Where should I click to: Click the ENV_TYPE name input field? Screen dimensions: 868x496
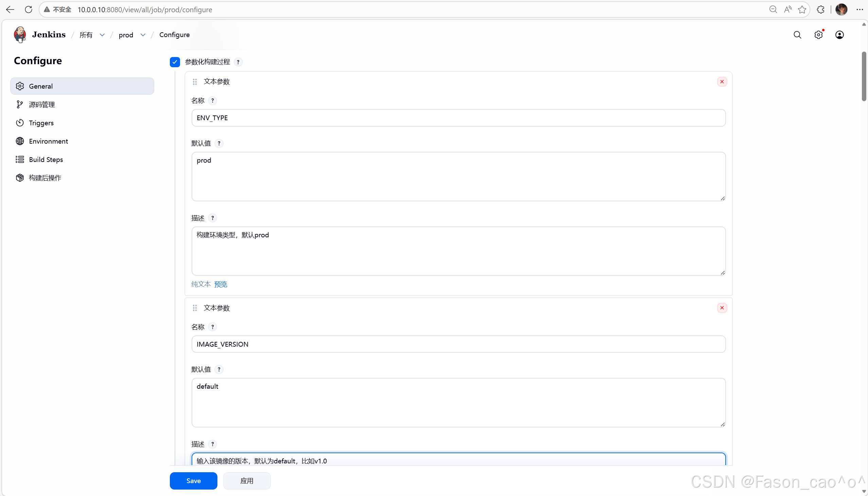pos(458,118)
